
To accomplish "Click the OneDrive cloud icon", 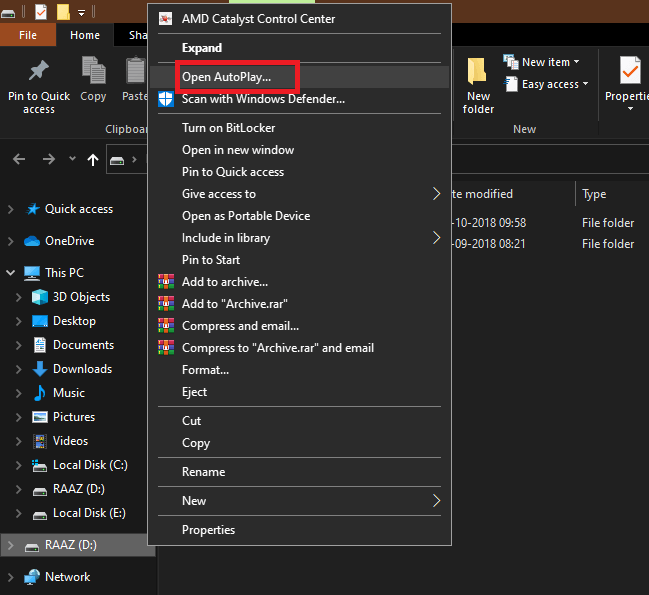I will [x=32, y=241].
